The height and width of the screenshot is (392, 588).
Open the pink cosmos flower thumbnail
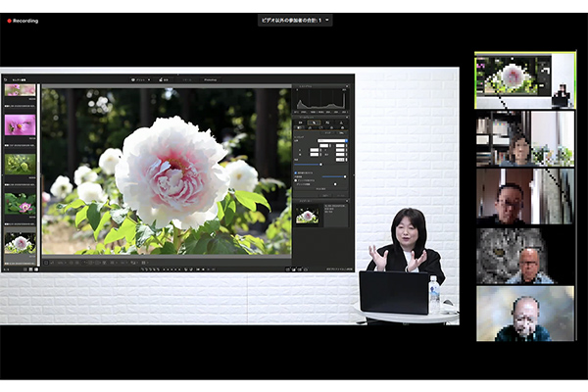coord(20,125)
